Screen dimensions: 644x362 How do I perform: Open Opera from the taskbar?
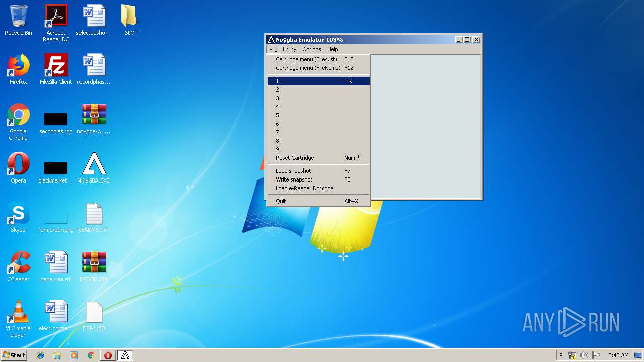[108, 355]
